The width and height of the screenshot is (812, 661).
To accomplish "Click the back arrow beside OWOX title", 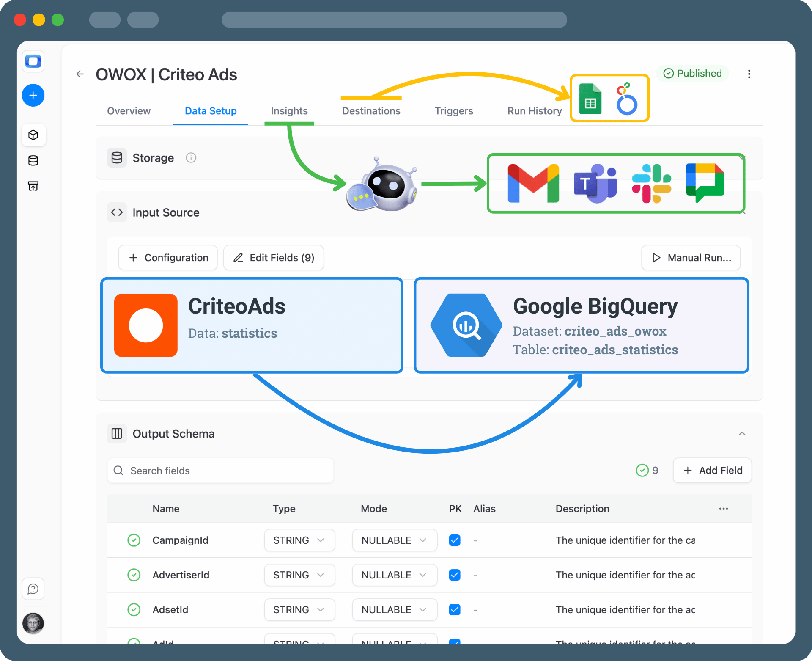I will click(80, 74).
